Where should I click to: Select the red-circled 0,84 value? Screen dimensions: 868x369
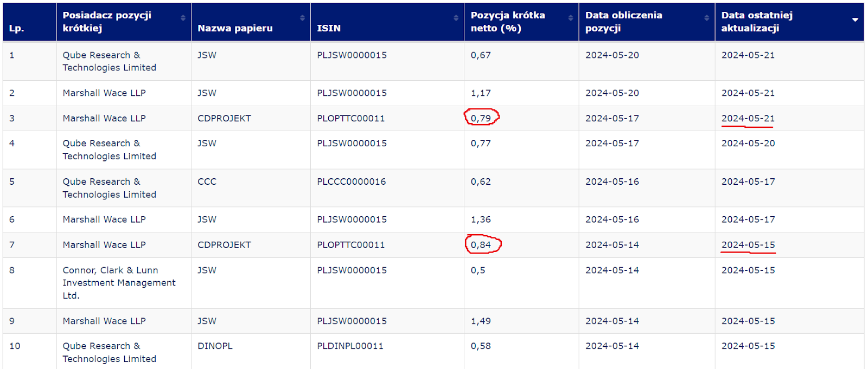[481, 245]
